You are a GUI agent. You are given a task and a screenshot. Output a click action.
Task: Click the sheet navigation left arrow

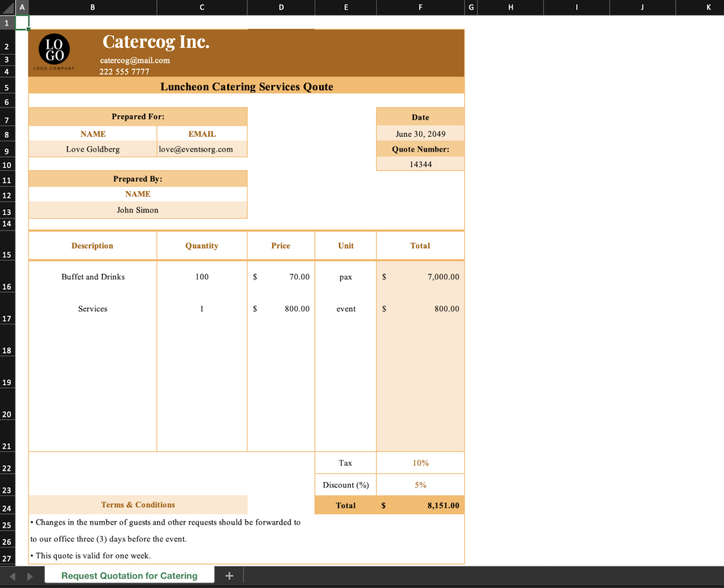(12, 576)
